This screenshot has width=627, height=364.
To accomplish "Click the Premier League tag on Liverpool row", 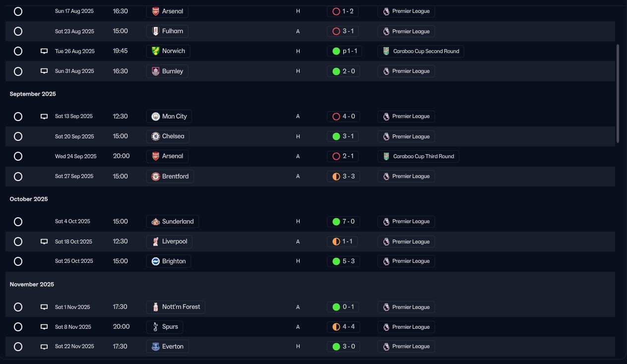I will click(406, 242).
